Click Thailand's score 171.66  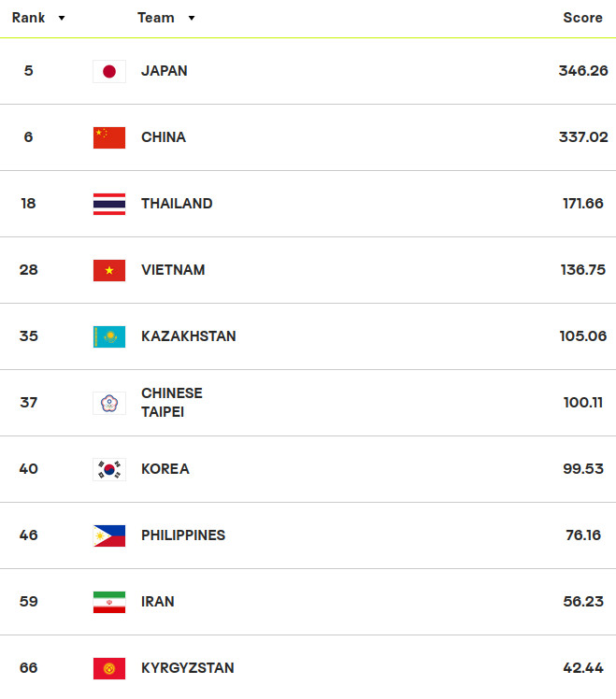(580, 204)
